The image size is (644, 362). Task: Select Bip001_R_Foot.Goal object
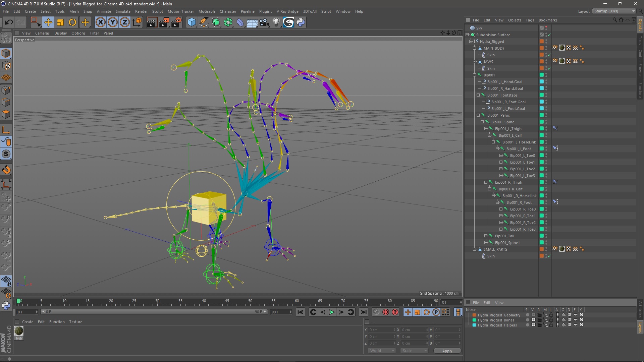508,102
